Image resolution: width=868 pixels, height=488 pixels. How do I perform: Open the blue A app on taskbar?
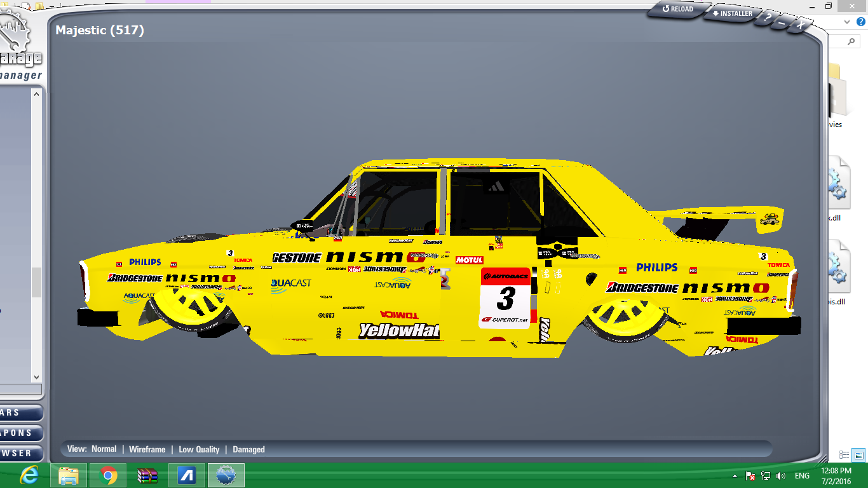pos(187,475)
